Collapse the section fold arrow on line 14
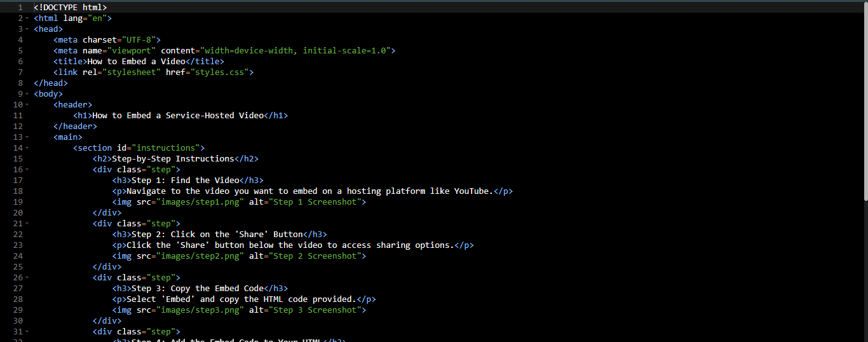This screenshot has height=342, width=868. 27,148
